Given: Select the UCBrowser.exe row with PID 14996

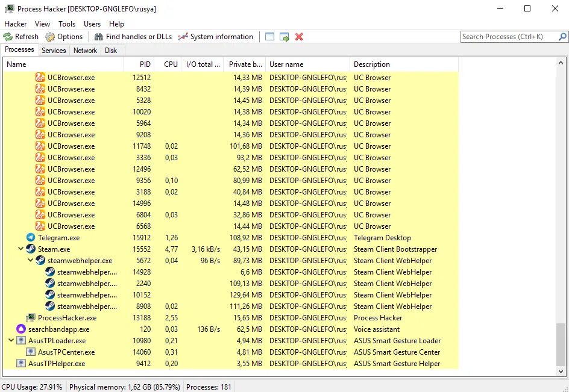Looking at the screenshot, I should coord(231,204).
